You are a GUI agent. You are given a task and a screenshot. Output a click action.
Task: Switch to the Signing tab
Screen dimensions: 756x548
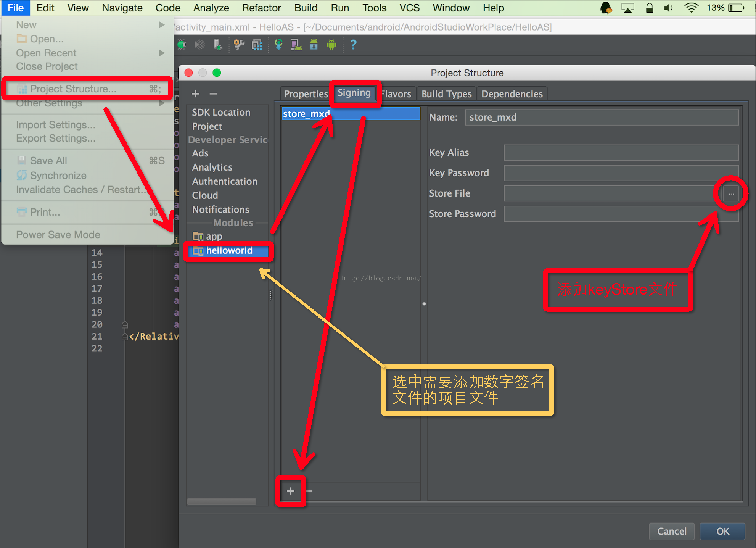[x=354, y=93]
